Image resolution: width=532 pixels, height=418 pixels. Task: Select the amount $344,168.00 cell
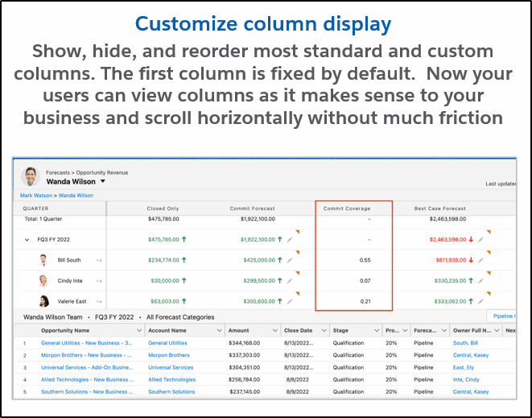(x=245, y=343)
